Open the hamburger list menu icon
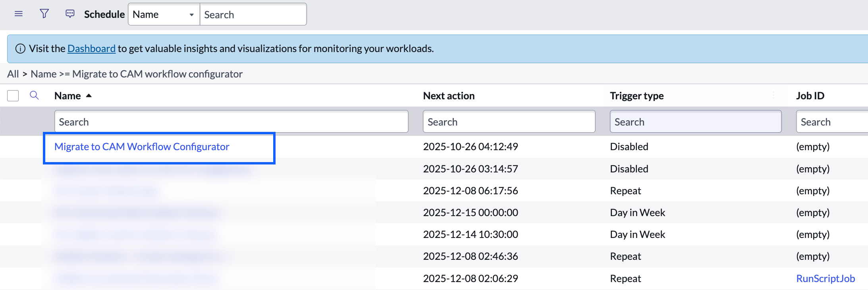Viewport: 868px width, 290px height. [19, 14]
